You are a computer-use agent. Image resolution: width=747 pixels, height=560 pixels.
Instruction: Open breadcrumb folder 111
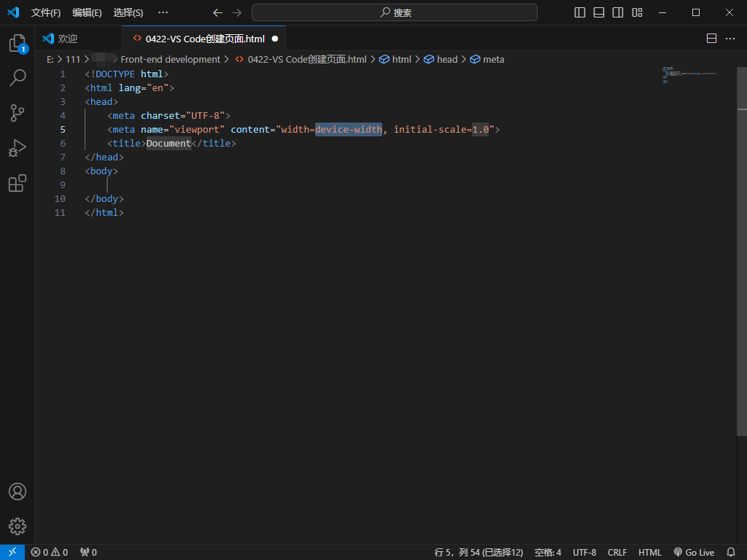[x=73, y=60]
